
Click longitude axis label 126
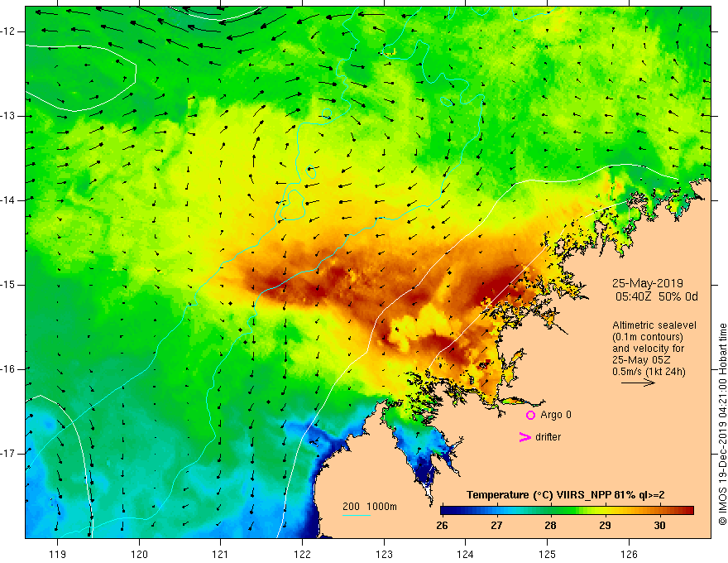629,554
